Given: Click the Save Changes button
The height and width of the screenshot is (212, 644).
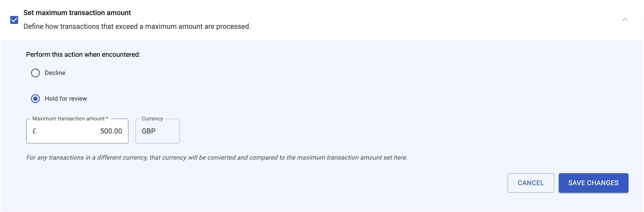Looking at the screenshot, I should pyautogui.click(x=593, y=183).
